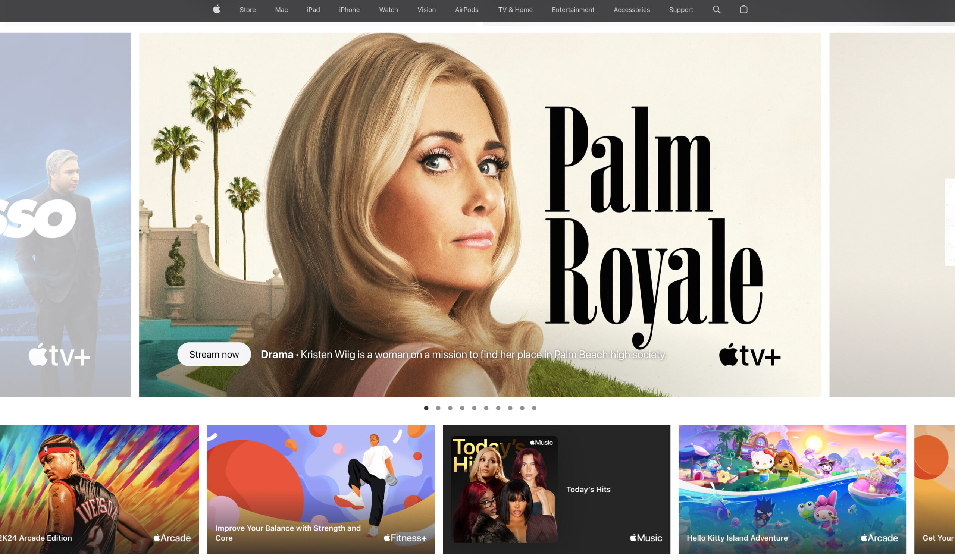Open the TV & Home menu
Image resolution: width=955 pixels, height=560 pixels.
[x=515, y=10]
